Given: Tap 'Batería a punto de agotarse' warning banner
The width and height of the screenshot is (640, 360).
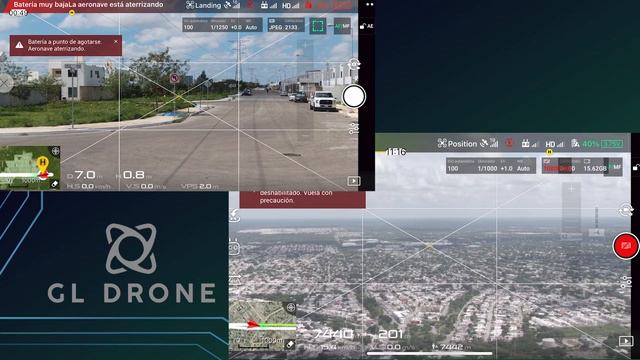Looking at the screenshot, I should coord(66,45).
